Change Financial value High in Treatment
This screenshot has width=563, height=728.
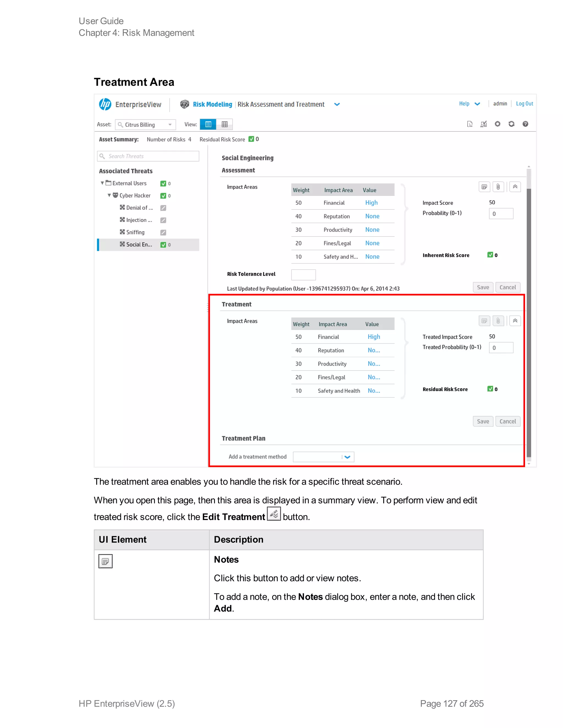click(374, 337)
